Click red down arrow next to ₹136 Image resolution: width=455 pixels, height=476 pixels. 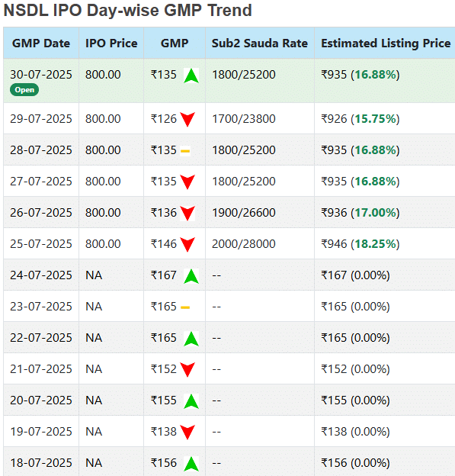click(187, 213)
